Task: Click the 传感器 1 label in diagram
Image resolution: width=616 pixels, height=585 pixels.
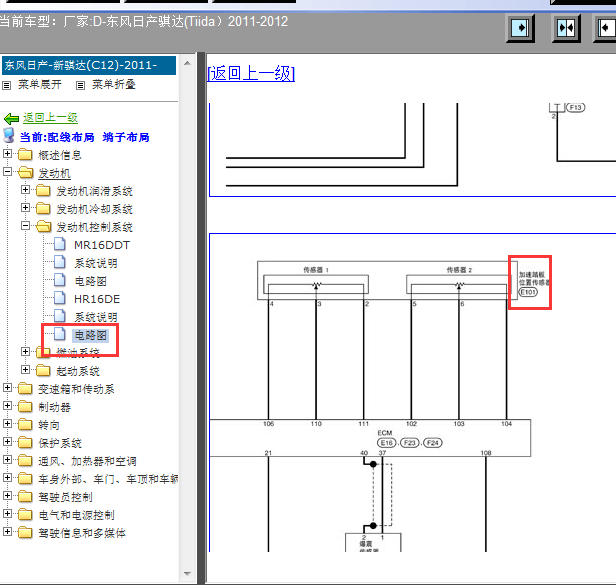Action: pyautogui.click(x=315, y=270)
